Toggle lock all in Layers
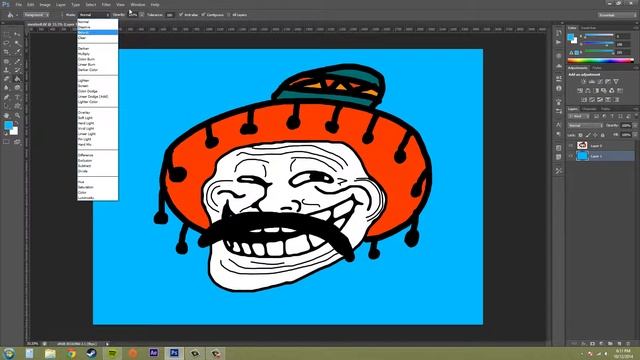640x360 pixels. [602, 135]
